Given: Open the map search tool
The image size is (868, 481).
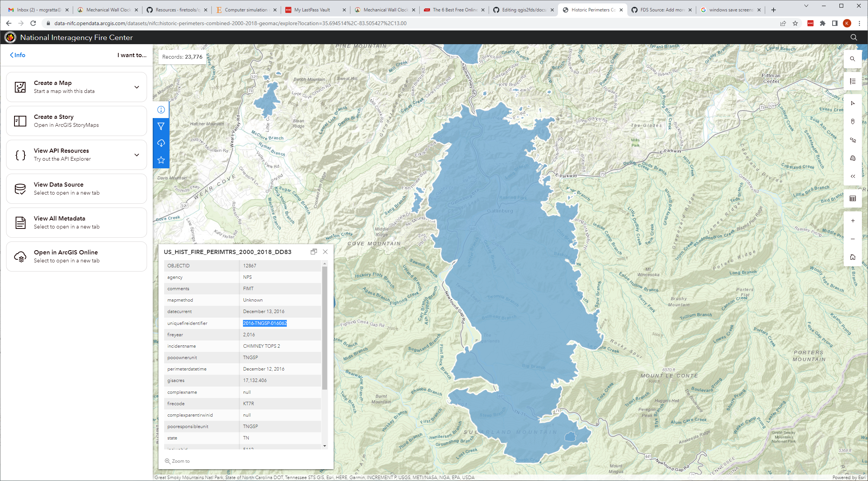Looking at the screenshot, I should coord(852,59).
